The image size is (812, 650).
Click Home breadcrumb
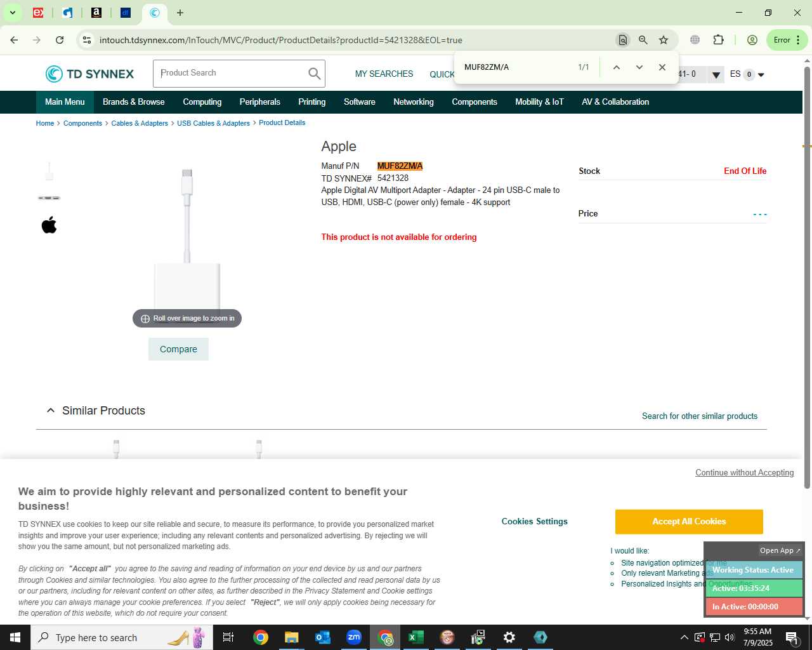click(x=45, y=123)
